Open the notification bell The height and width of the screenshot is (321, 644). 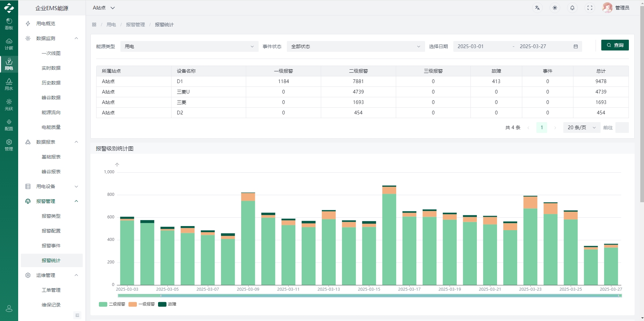coord(572,8)
